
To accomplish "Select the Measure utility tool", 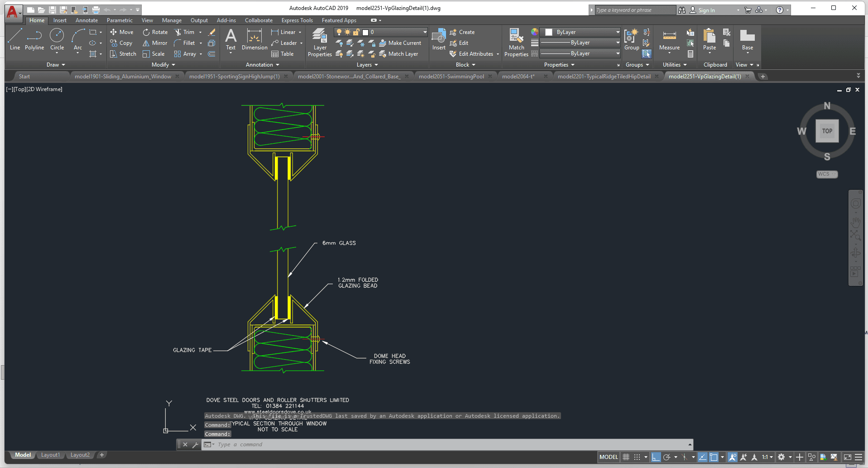I will [x=669, y=39].
